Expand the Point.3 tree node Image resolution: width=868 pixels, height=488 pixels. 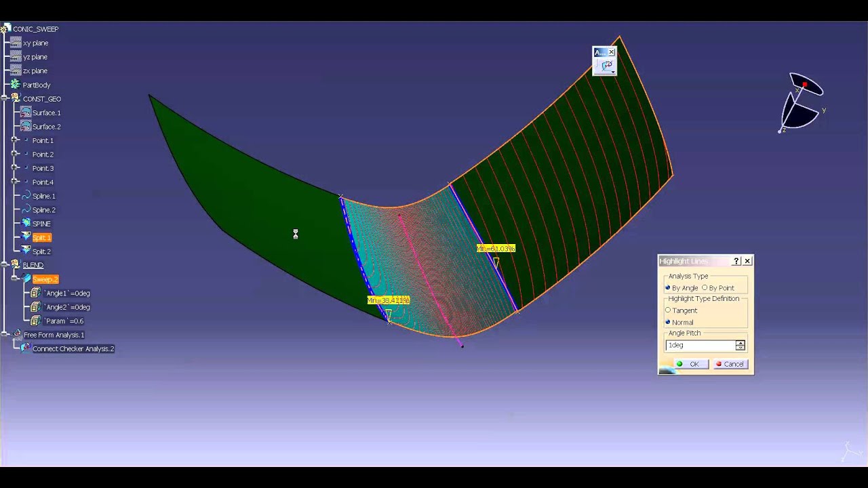click(15, 168)
